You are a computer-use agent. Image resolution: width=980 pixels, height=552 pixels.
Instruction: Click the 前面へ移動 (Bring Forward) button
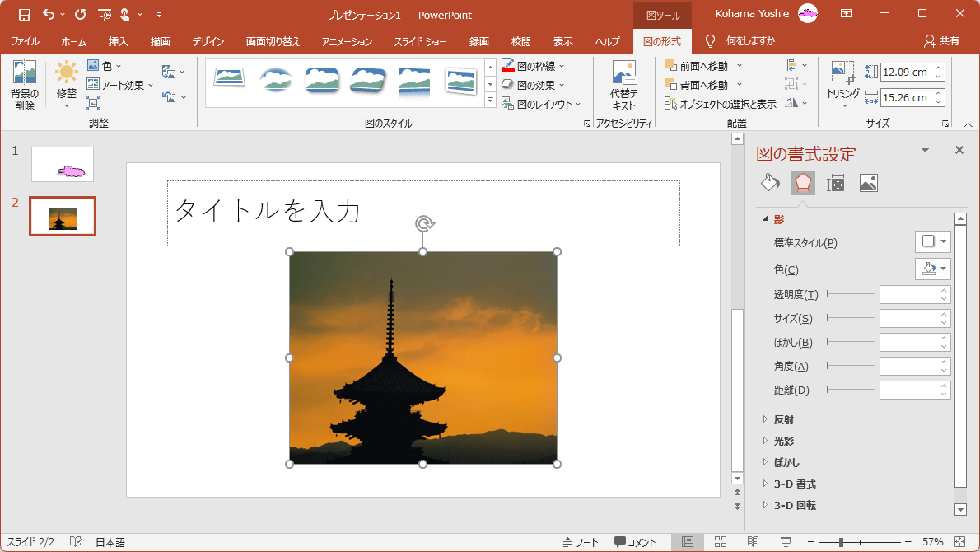pyautogui.click(x=696, y=66)
